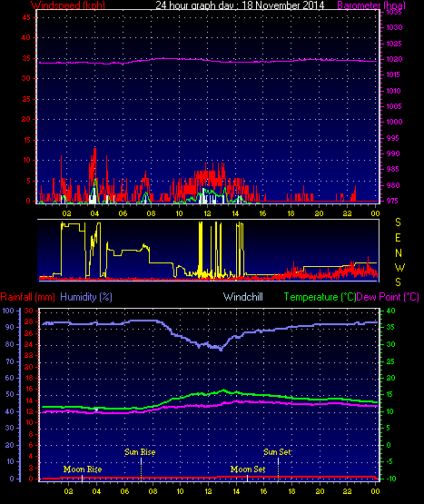Click the '1035' barometer scale value
The width and height of the screenshot is (424, 504).
394,12
